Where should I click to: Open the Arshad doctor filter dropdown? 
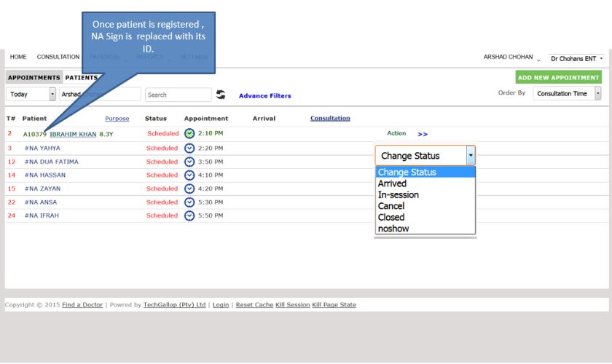(100, 94)
